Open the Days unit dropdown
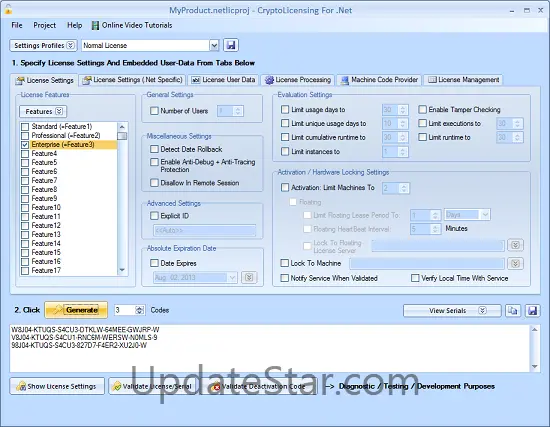The width and height of the screenshot is (550, 427). point(485,214)
